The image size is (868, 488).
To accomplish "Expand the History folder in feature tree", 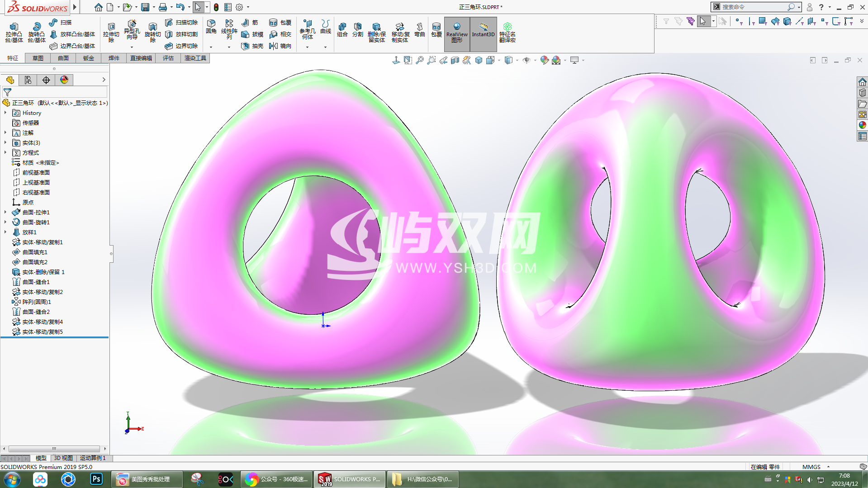I will click(x=5, y=113).
